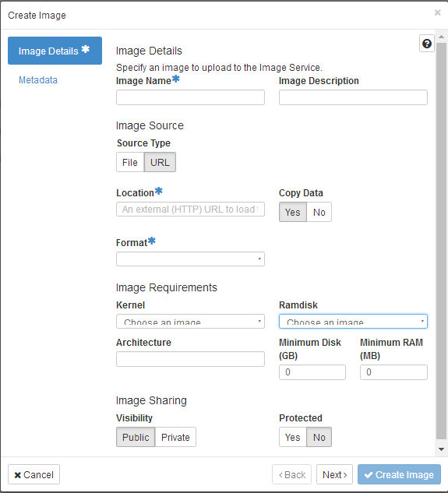Select File as source type
Screen dimensions: 448x493
[130, 162]
